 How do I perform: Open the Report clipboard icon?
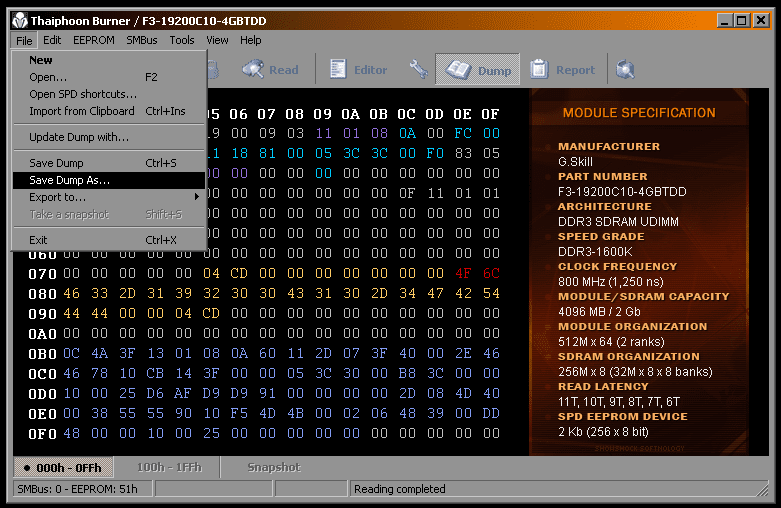coord(539,70)
